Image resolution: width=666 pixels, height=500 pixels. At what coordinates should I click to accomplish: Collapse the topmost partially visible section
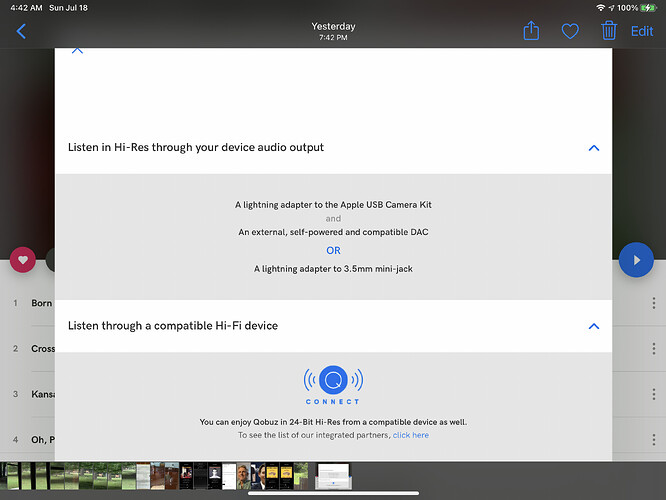click(x=78, y=51)
